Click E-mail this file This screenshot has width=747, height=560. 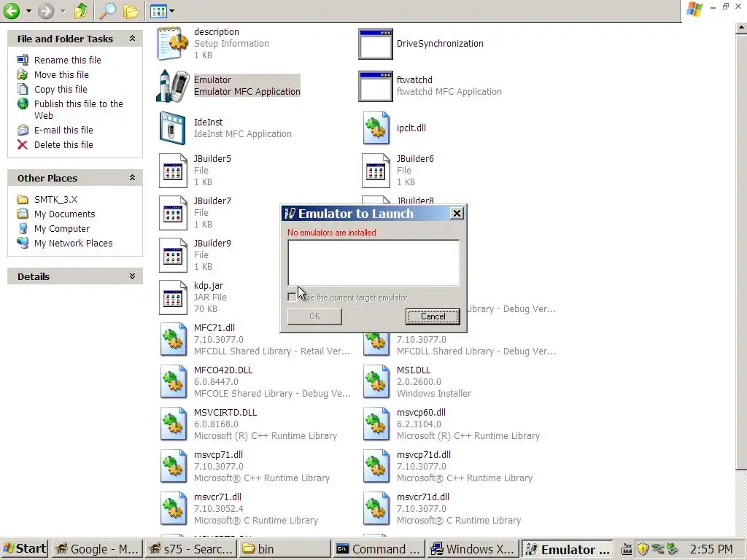(x=63, y=130)
